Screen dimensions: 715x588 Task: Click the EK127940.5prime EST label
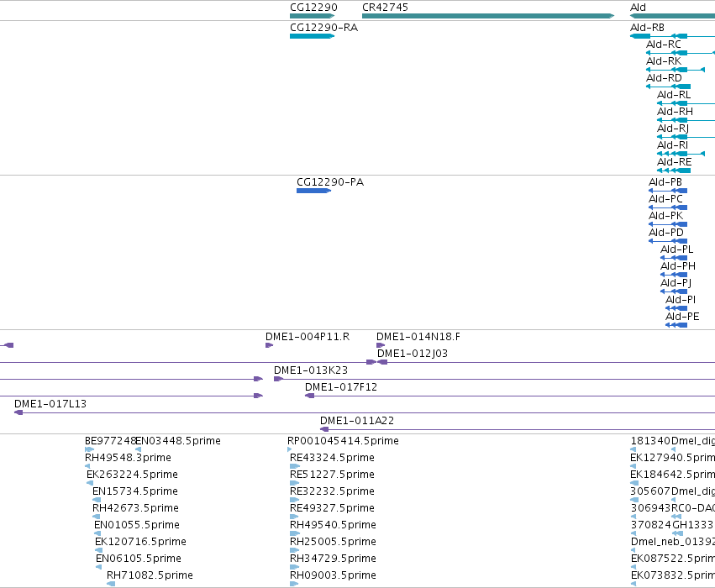pos(673,458)
